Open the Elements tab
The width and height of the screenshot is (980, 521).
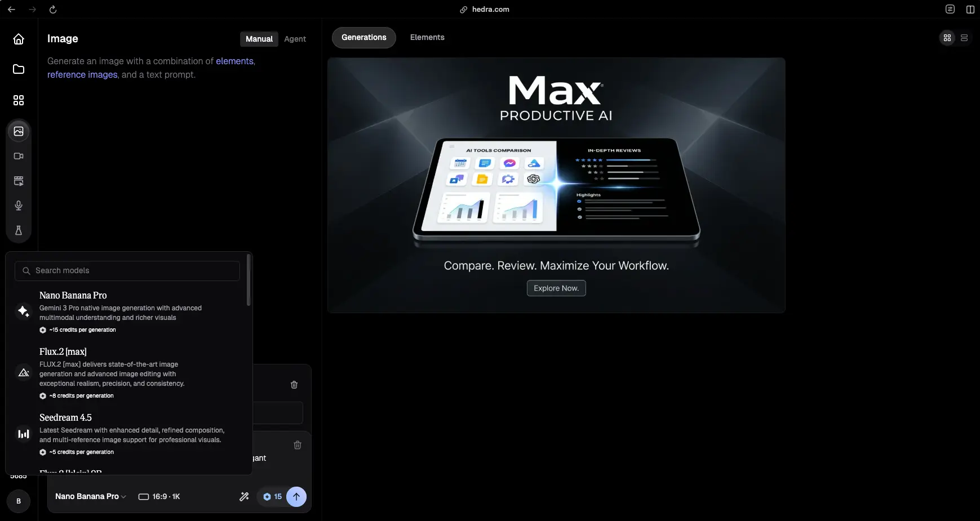[x=427, y=38]
